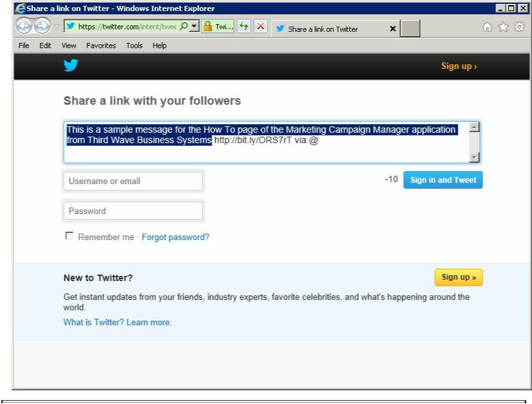Open the File menu
The image size is (532, 404).
point(23,46)
